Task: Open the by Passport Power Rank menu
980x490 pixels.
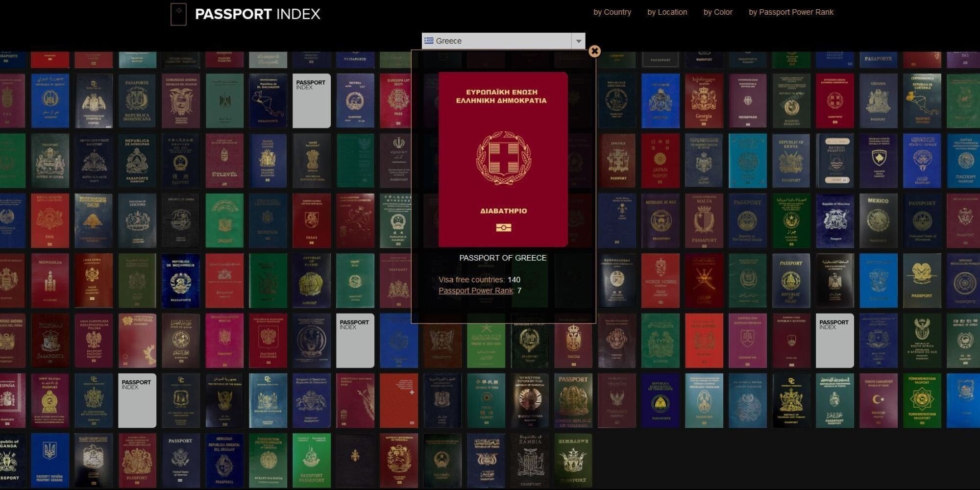Action: point(791,12)
